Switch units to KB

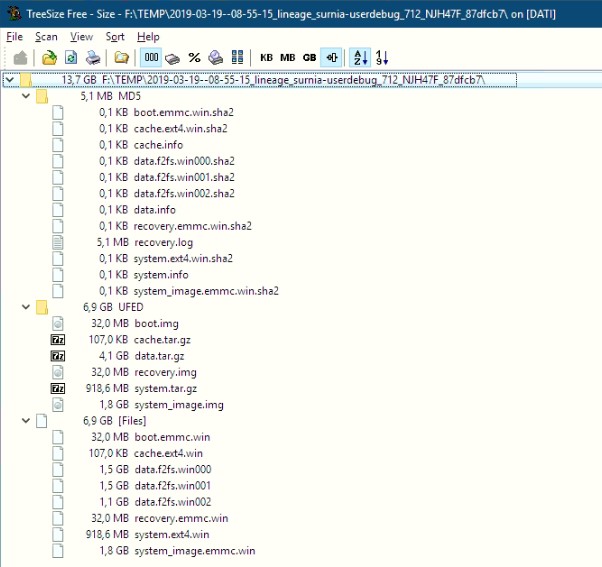(x=266, y=57)
